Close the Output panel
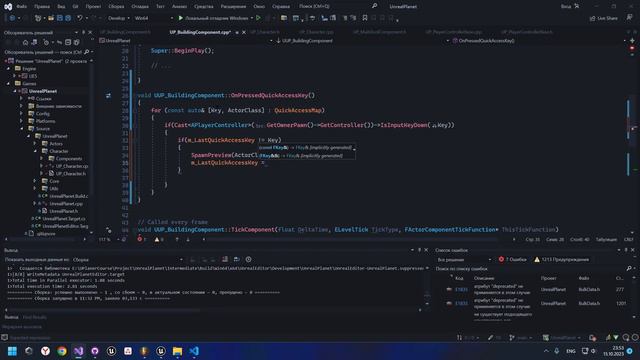Viewport: 640px width, 360px height. pos(426,250)
